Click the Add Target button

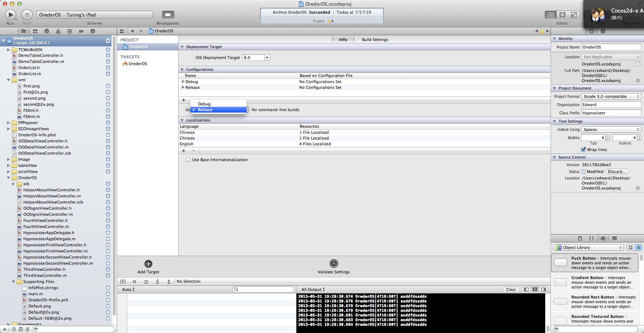pos(148,267)
